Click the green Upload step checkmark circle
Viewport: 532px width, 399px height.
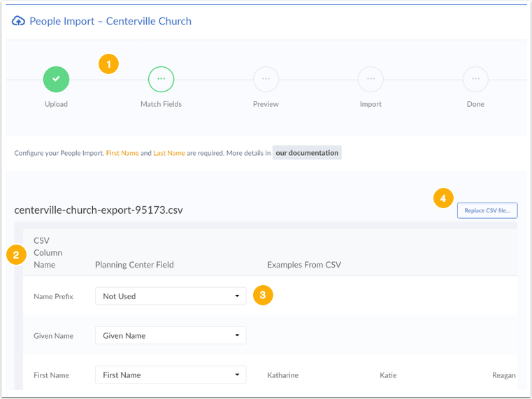click(57, 80)
